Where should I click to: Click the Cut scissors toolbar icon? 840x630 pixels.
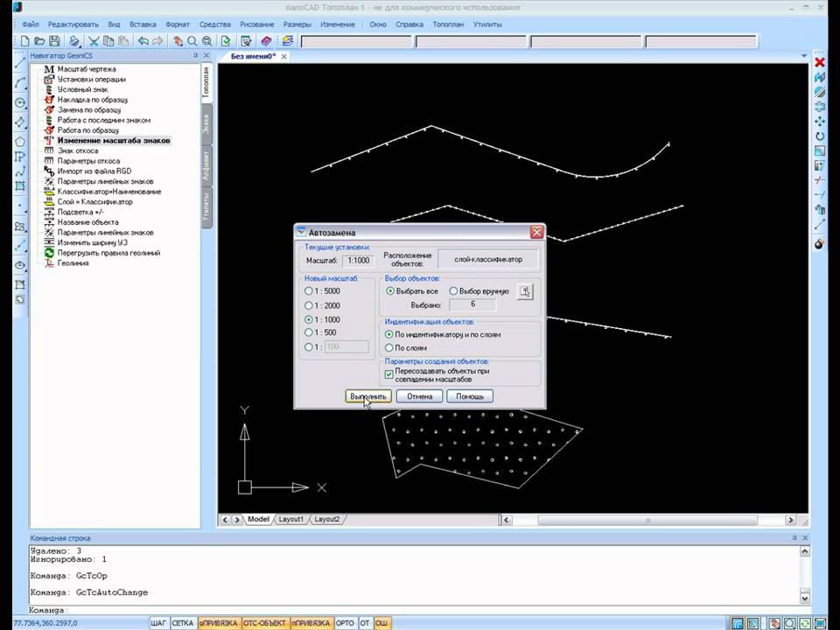click(x=94, y=41)
